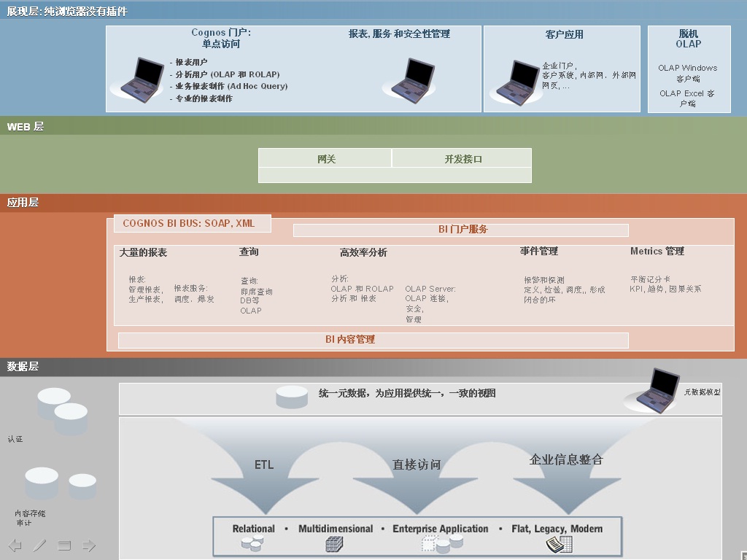
Task: Click the 报表用户 bullet item
Action: (x=189, y=62)
